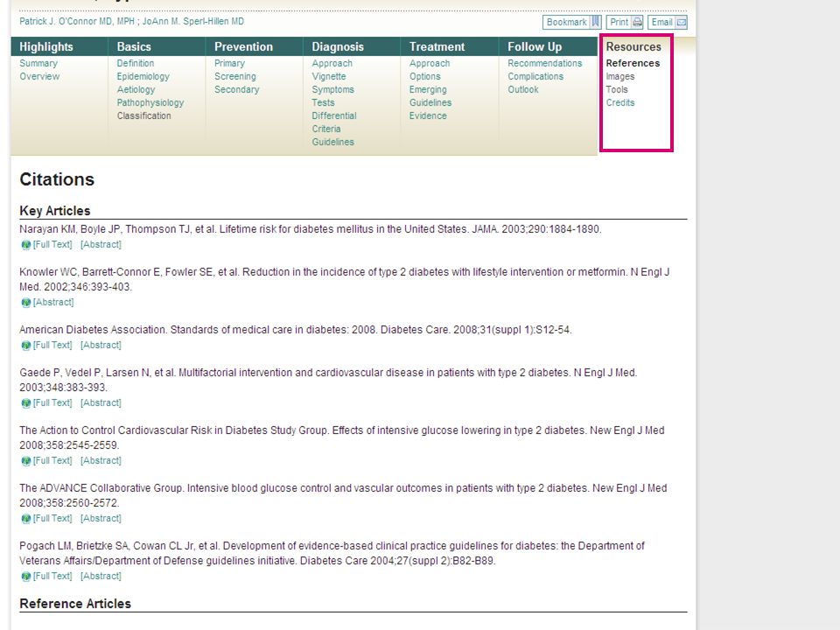The width and height of the screenshot is (840, 630).
Task: Click globe icon under Pogach LM citation
Action: coord(25,577)
